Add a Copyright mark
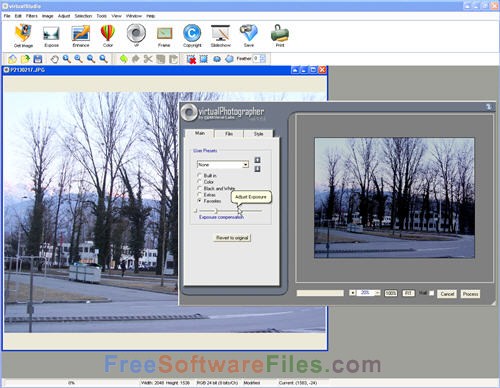 [192, 36]
